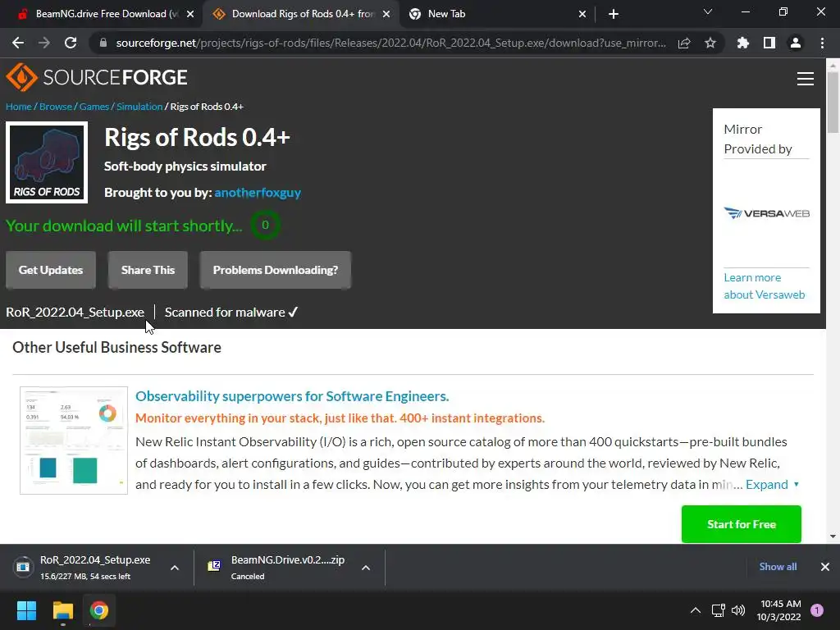This screenshot has height=630, width=840.
Task: Open Learn more about Versaweb link
Action: tap(765, 286)
